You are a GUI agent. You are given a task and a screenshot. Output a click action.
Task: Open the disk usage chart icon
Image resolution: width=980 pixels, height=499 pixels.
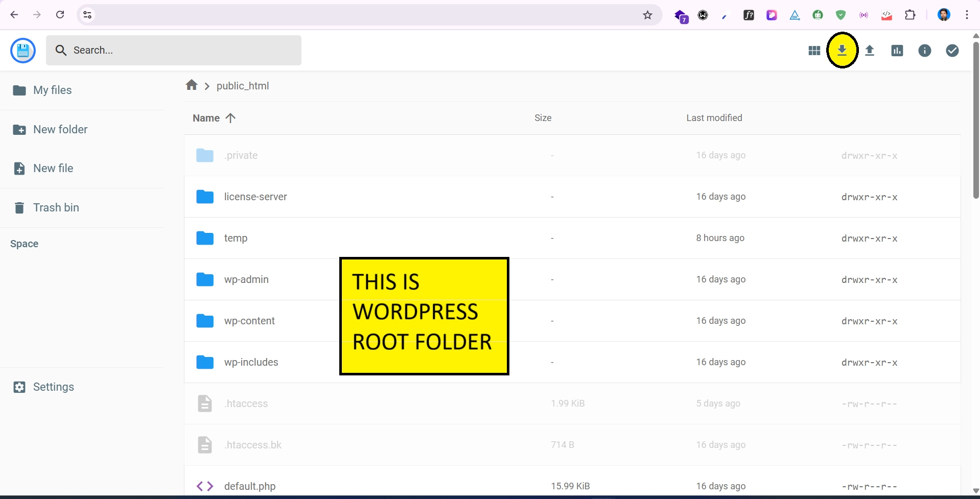897,51
